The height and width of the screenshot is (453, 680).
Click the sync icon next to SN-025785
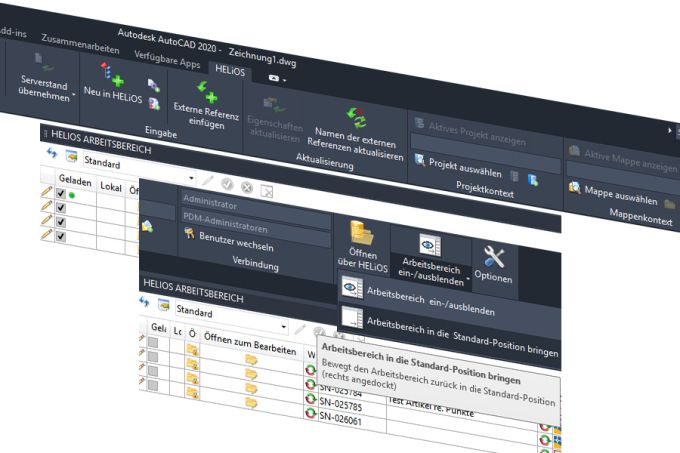pos(310,398)
